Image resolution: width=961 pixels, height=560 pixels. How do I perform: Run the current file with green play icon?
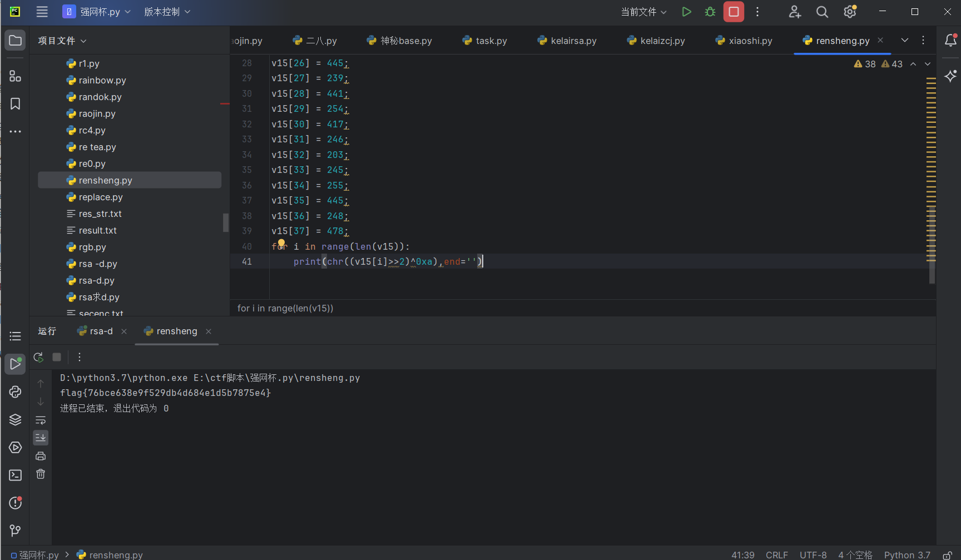coord(686,12)
